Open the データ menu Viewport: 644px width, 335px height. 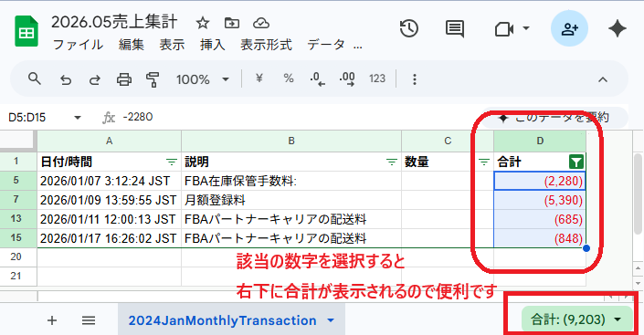coord(326,45)
